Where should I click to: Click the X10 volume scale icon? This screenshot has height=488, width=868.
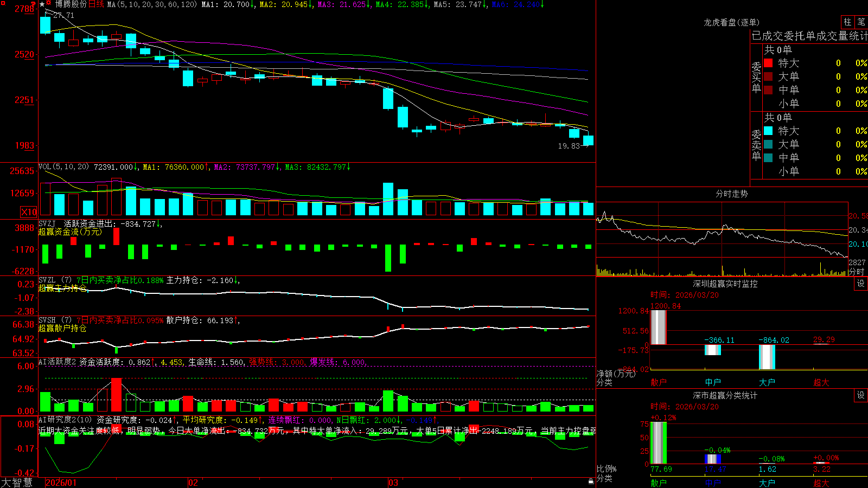(x=29, y=212)
